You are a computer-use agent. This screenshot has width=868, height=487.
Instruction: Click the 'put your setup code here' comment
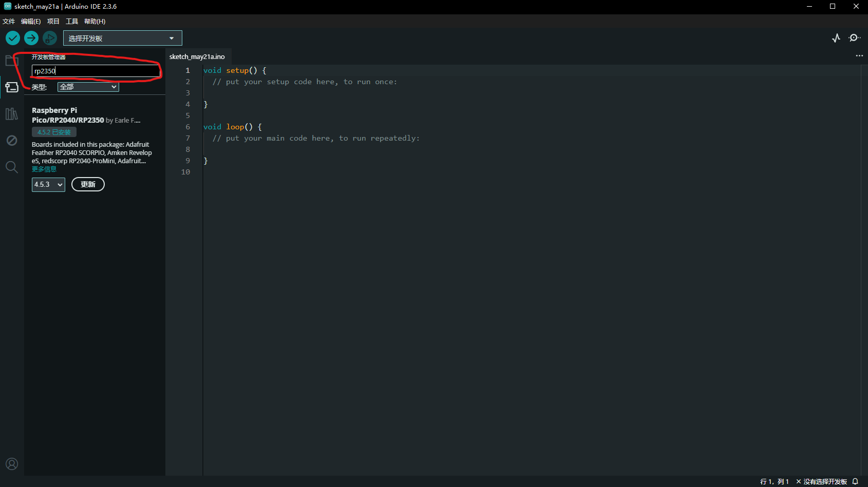click(x=305, y=82)
